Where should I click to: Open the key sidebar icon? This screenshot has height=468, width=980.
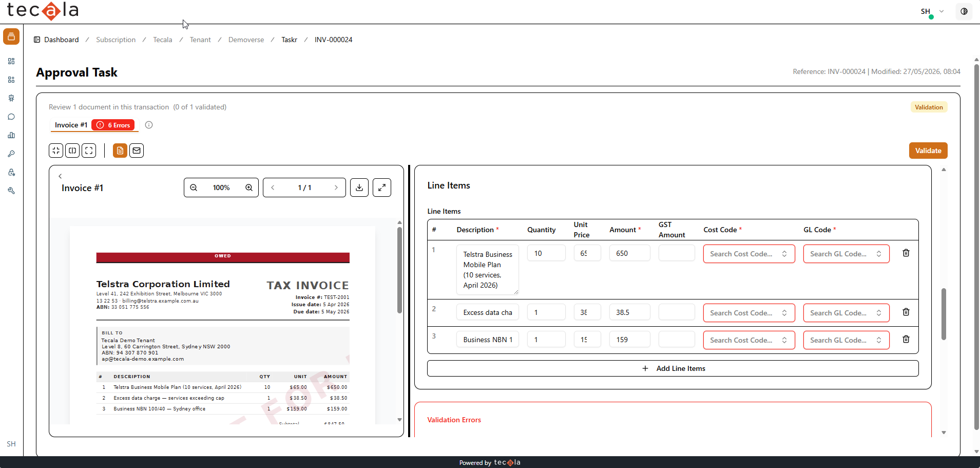11,154
